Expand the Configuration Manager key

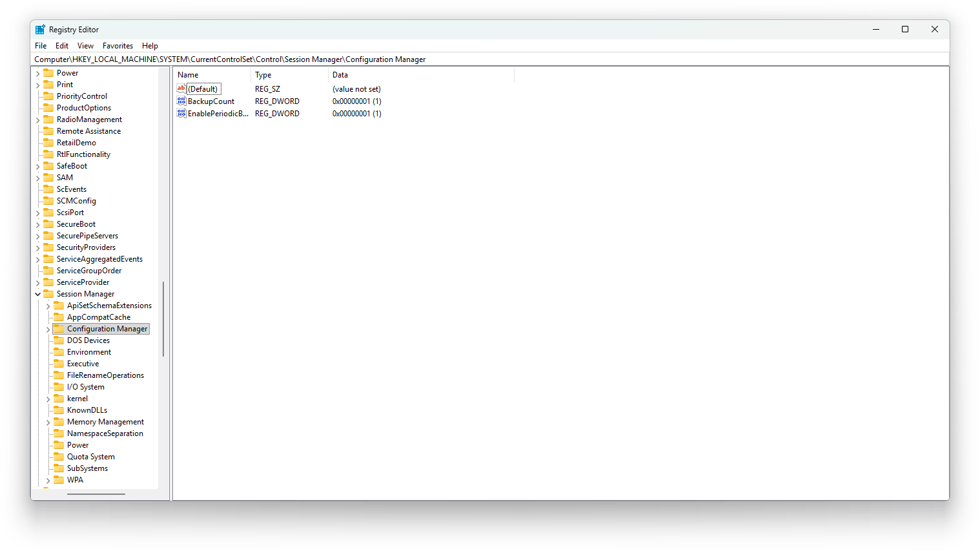click(x=48, y=329)
